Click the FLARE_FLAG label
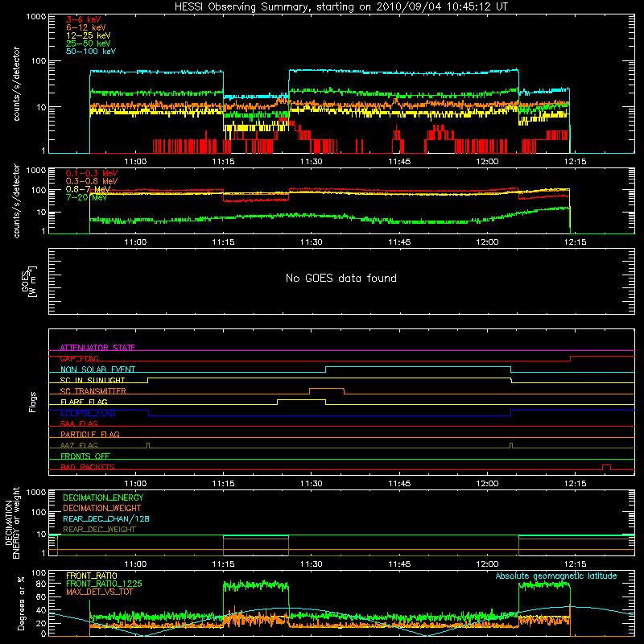 (x=84, y=402)
